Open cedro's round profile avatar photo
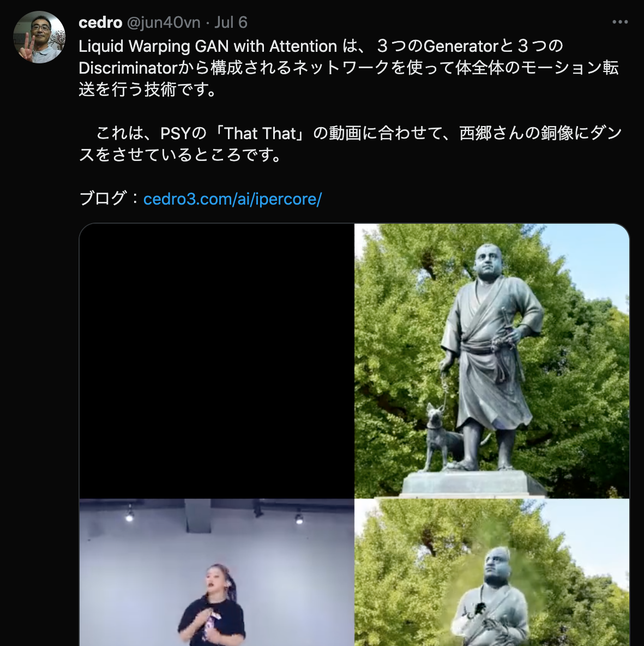Viewport: 644px width, 646px height. tap(39, 37)
